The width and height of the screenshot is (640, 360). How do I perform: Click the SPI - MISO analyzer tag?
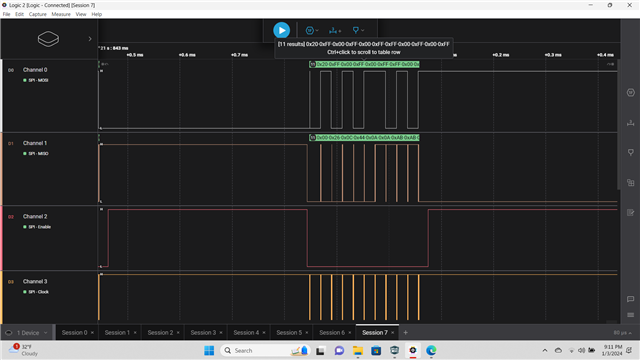pyautogui.click(x=36, y=154)
